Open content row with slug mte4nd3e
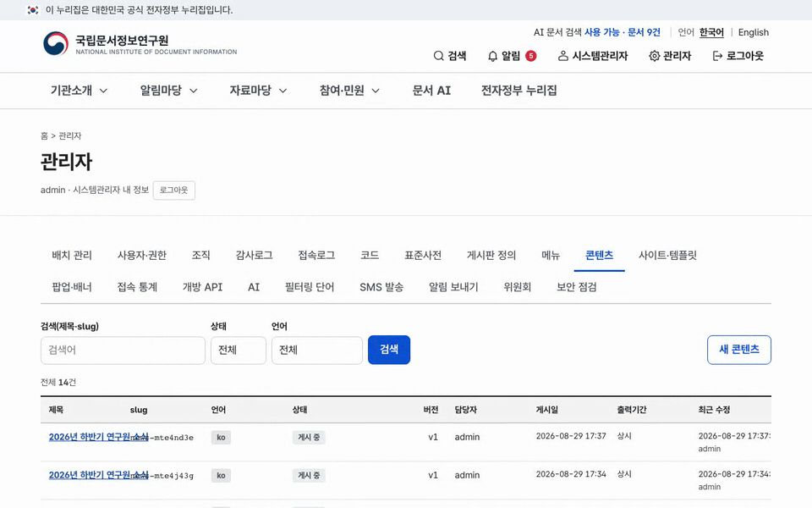 click(98, 437)
